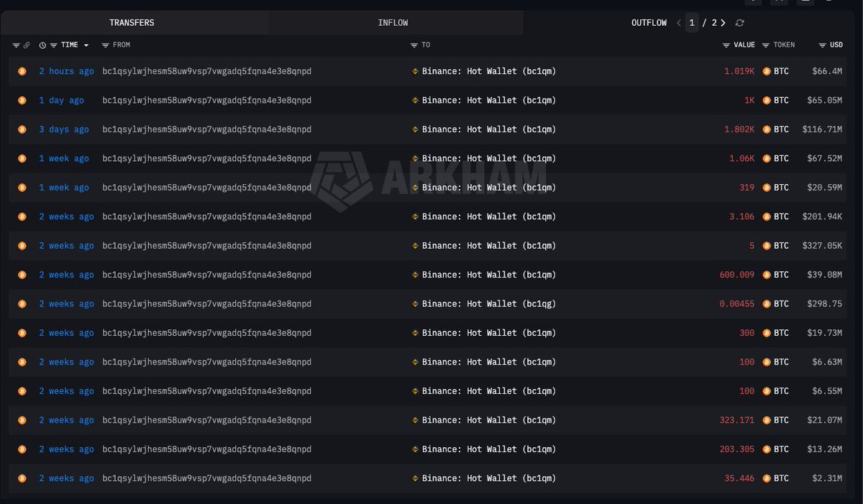Image resolution: width=863 pixels, height=504 pixels.
Task: Click the Bitcoin chain icon in the $2.31M row
Action: pyautogui.click(x=22, y=478)
